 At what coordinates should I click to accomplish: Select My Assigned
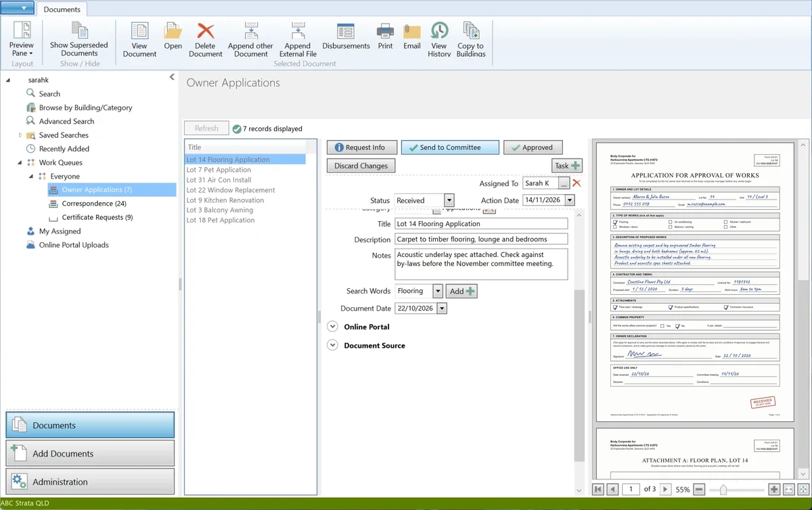point(60,231)
